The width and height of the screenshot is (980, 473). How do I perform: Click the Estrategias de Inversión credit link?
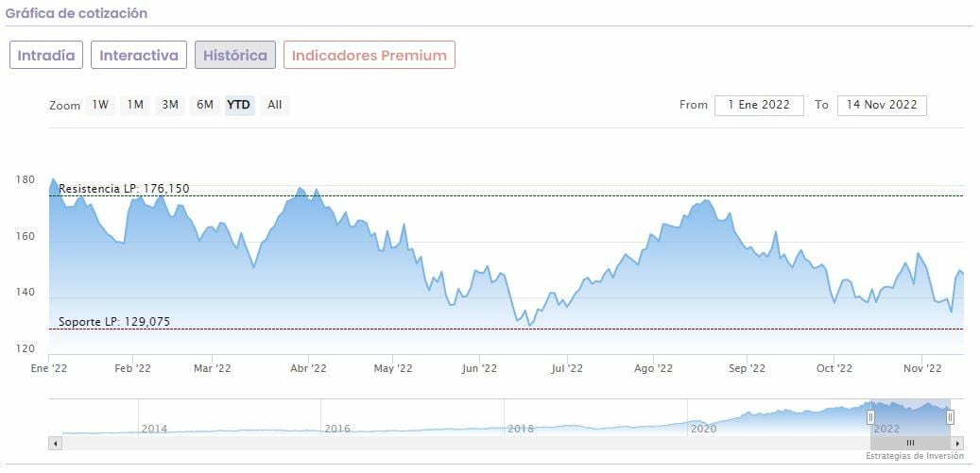click(914, 456)
